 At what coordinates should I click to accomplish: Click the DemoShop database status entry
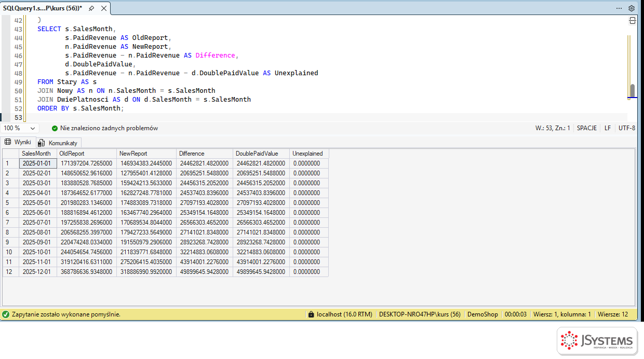tap(482, 314)
